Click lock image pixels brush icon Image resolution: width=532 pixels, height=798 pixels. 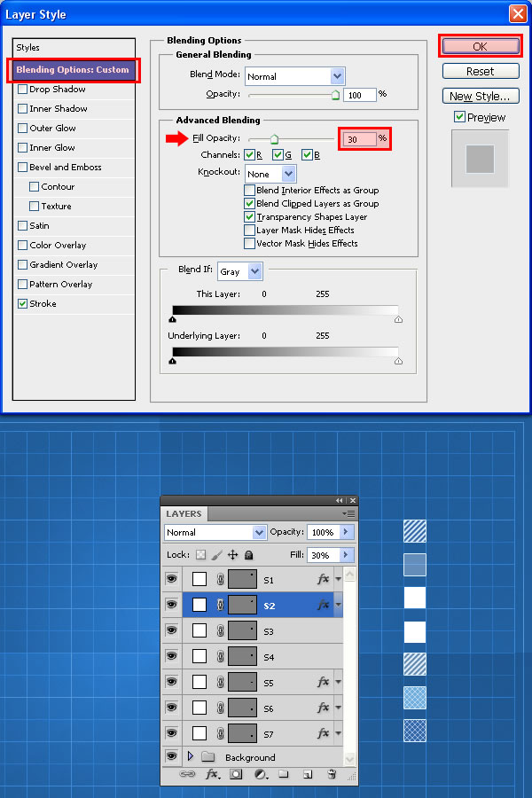pos(217,555)
